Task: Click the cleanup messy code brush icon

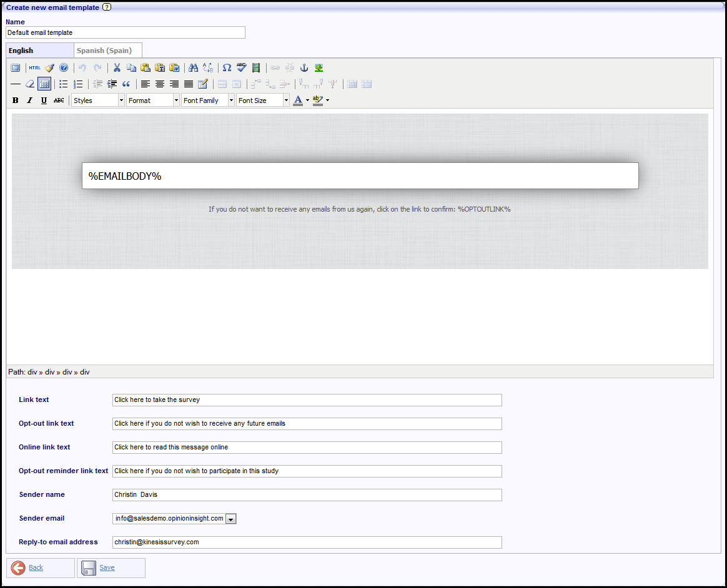Action: [49, 67]
